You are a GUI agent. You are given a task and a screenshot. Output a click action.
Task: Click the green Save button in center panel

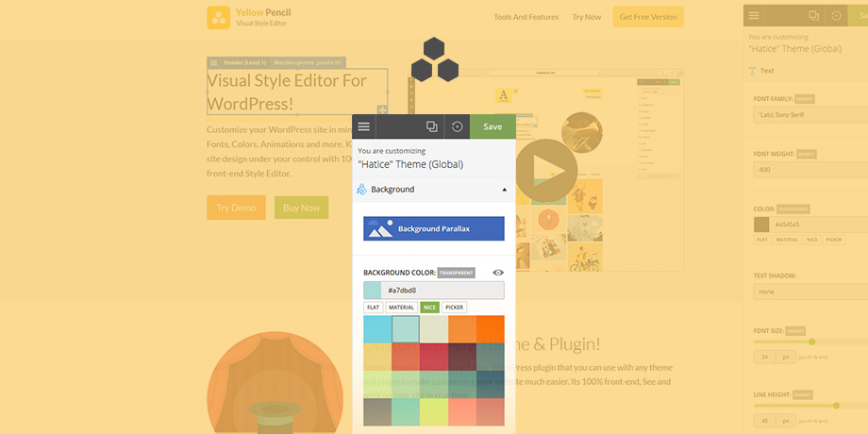(492, 126)
